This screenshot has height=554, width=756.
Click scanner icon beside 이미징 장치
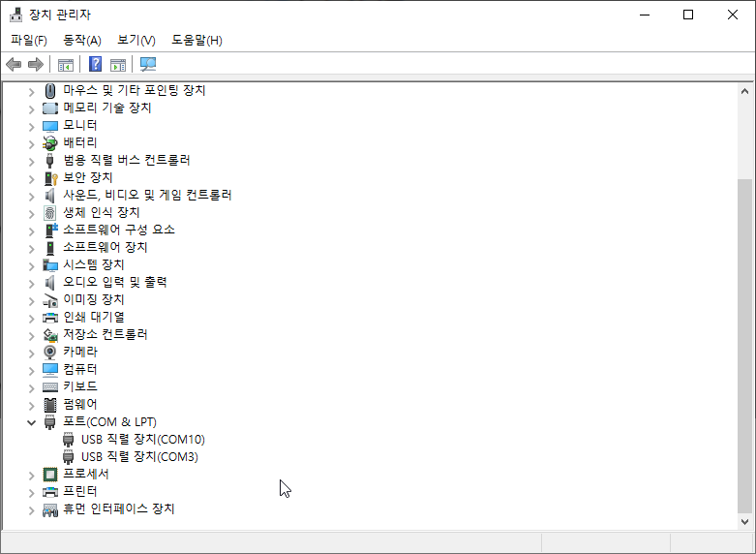pos(50,300)
